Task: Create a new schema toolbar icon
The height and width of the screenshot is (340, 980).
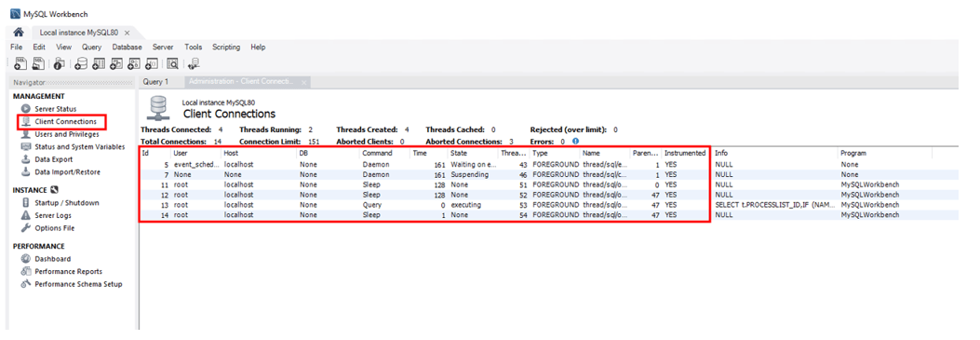Action: [81, 63]
